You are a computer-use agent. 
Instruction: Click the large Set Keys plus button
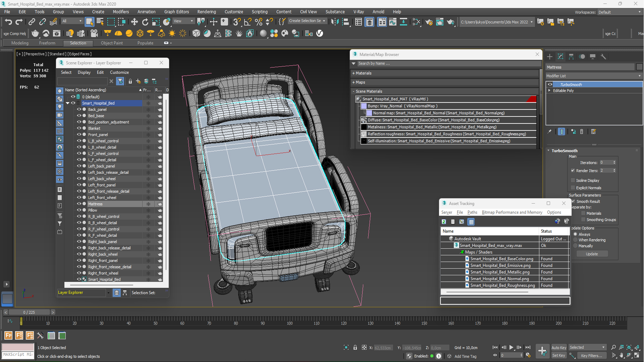[x=542, y=351]
